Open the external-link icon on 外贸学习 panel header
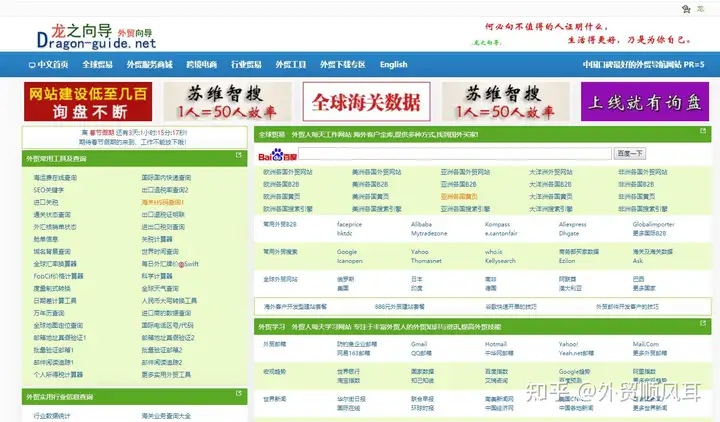 tap(703, 323)
